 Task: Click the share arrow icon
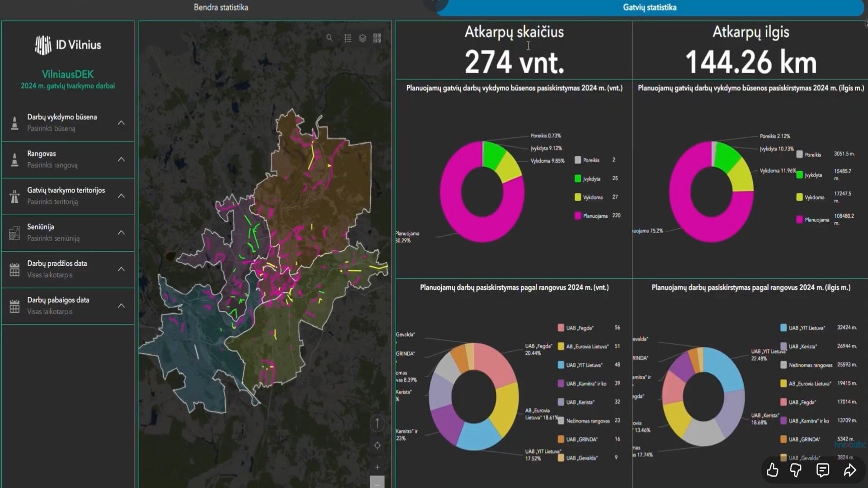(850, 470)
